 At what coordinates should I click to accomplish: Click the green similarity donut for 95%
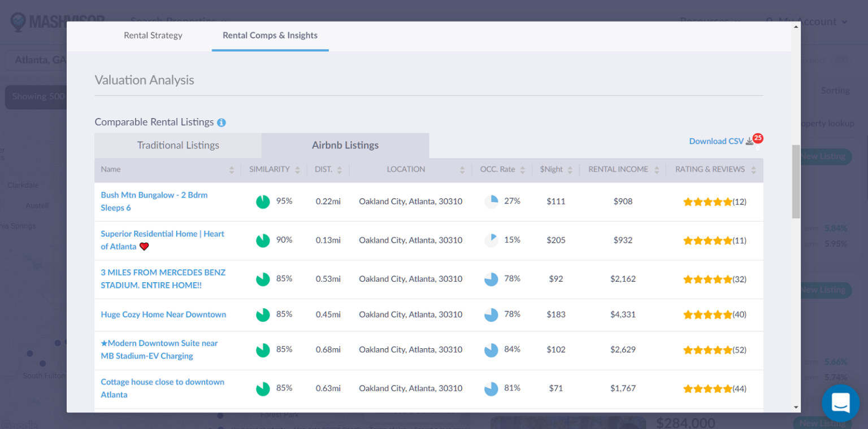pos(262,201)
